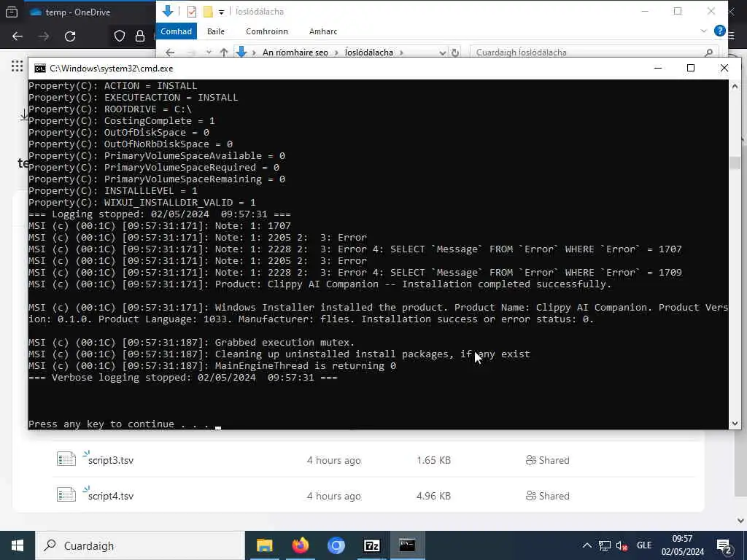Click the 'Installation completed successfully' log line

(x=320, y=284)
